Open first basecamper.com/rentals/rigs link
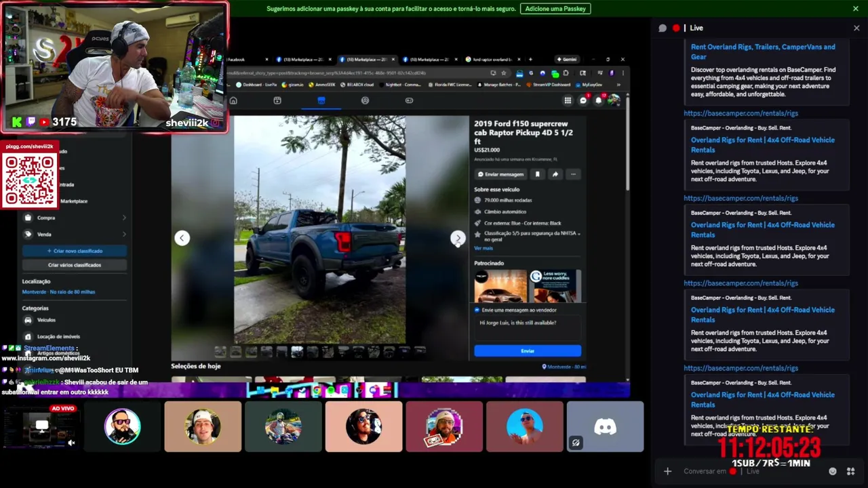The height and width of the screenshot is (488, 868). pyautogui.click(x=741, y=113)
